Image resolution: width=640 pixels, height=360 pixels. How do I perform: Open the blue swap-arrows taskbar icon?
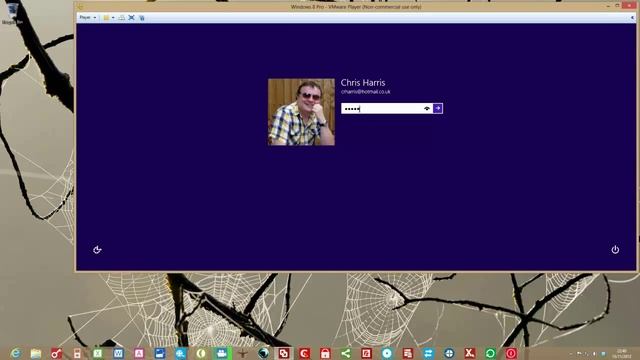428,353
